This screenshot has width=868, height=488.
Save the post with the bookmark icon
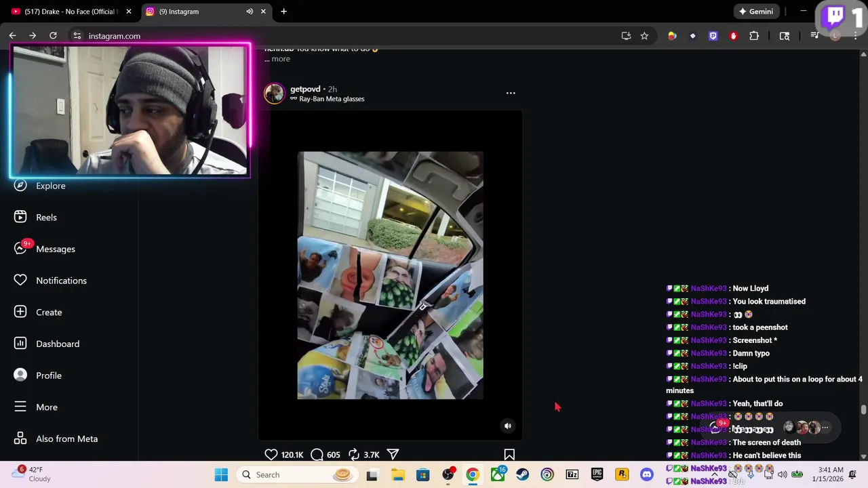pyautogui.click(x=509, y=455)
